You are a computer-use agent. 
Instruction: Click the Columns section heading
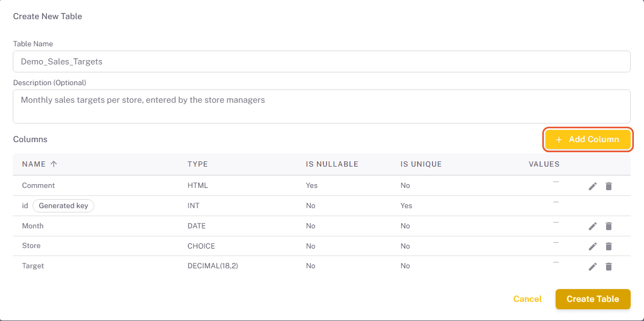(30, 139)
